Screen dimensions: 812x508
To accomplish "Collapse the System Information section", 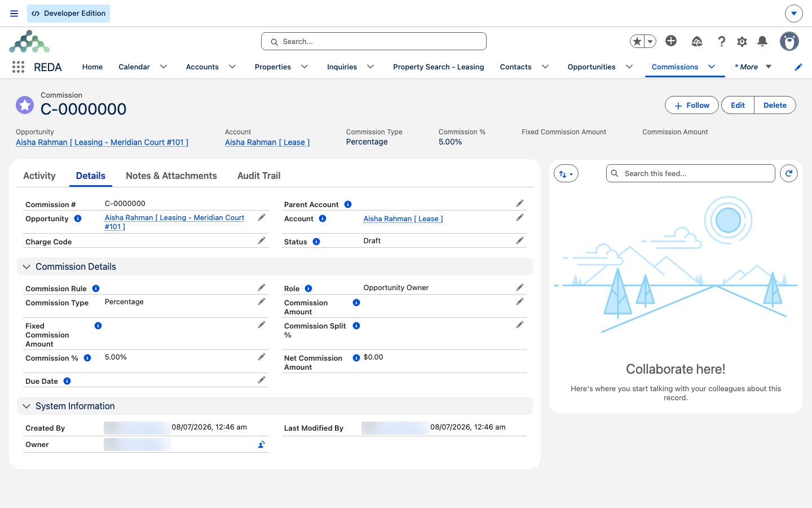I will coord(27,406).
